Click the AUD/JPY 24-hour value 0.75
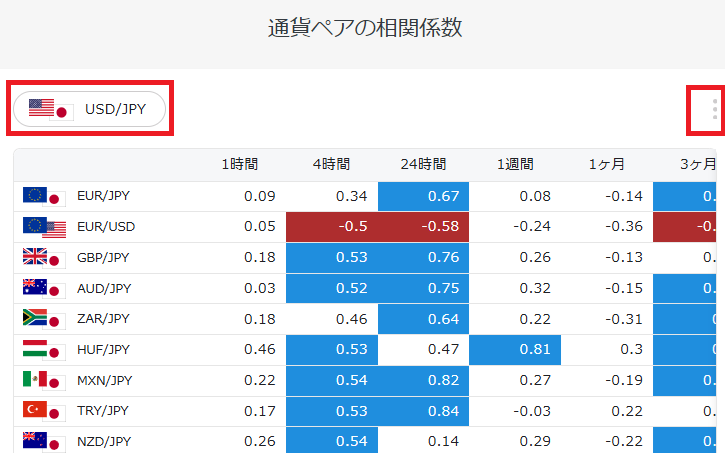Screen dimensions: 725x453 pyautogui.click(x=424, y=288)
